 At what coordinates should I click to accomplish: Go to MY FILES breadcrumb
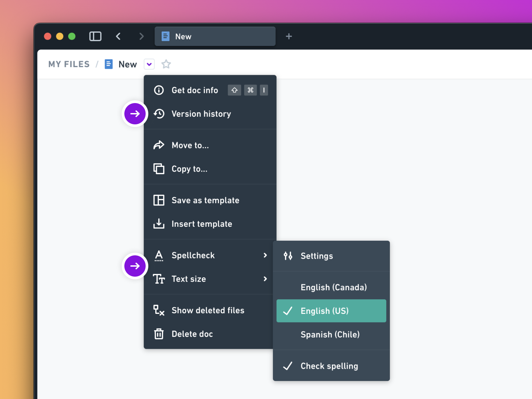tap(69, 64)
